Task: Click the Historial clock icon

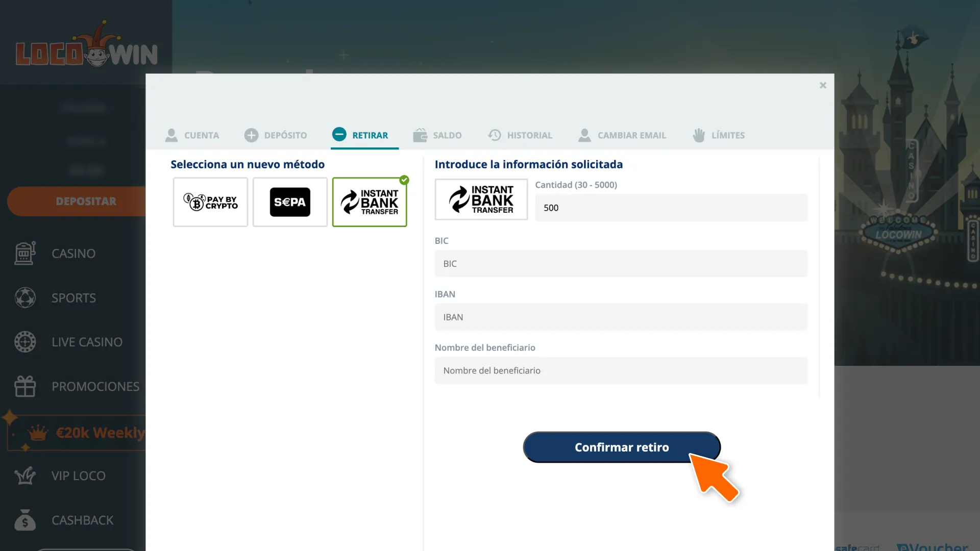Action: [494, 135]
